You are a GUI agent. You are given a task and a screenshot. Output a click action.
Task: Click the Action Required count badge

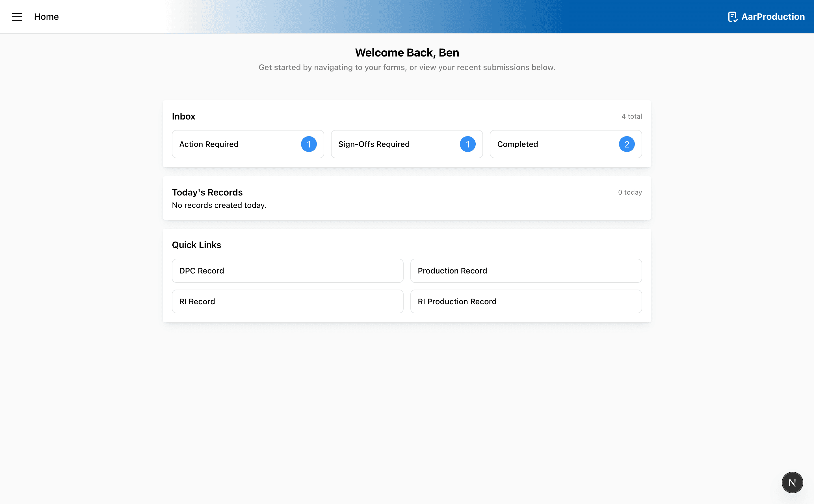click(309, 144)
